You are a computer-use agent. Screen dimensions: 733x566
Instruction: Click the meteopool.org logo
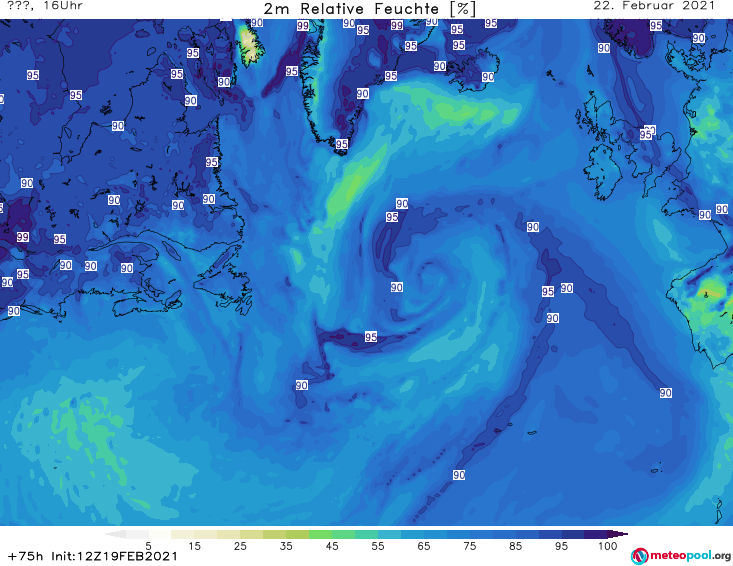(x=681, y=556)
